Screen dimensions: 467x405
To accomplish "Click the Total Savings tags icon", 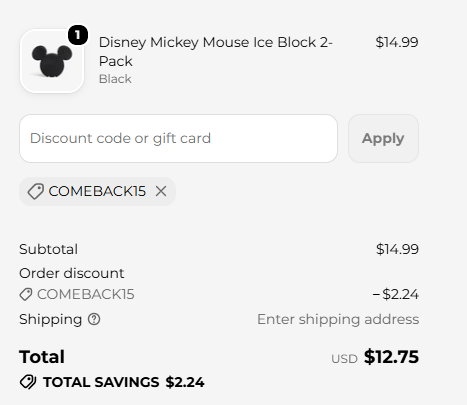I will (x=28, y=382).
